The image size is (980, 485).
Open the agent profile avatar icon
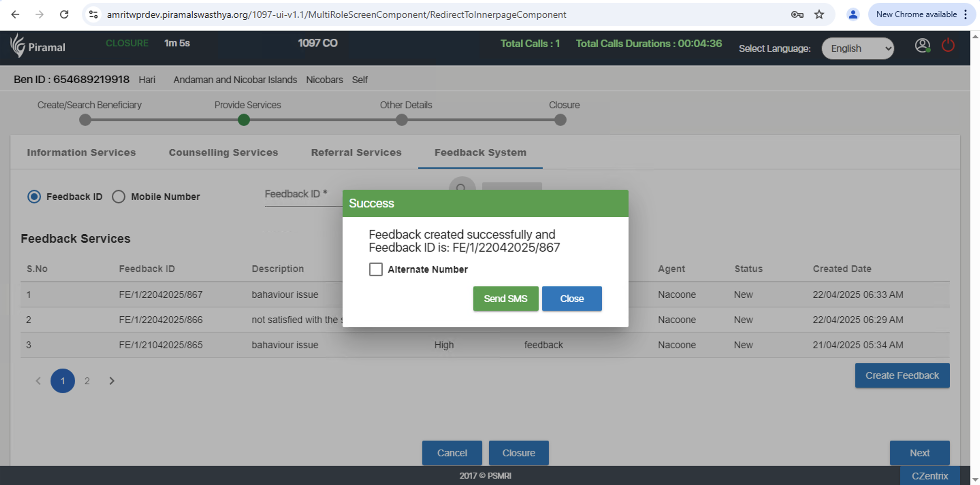tap(922, 46)
